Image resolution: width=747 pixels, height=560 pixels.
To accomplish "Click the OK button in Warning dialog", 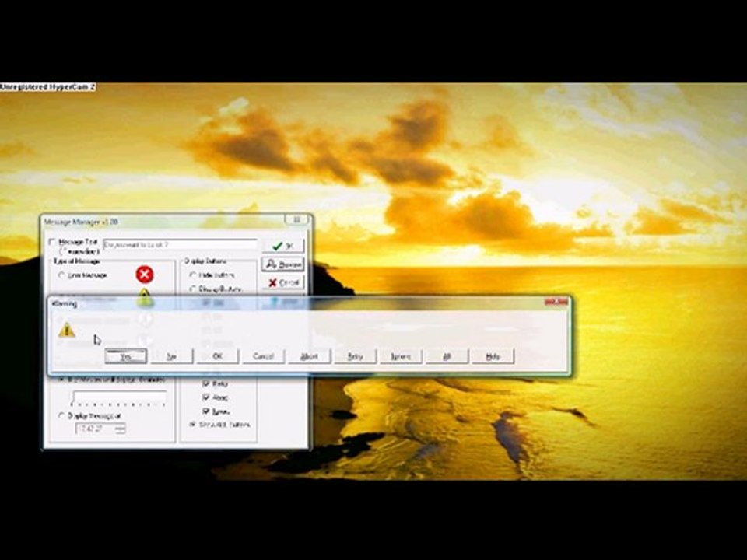I will tap(217, 356).
